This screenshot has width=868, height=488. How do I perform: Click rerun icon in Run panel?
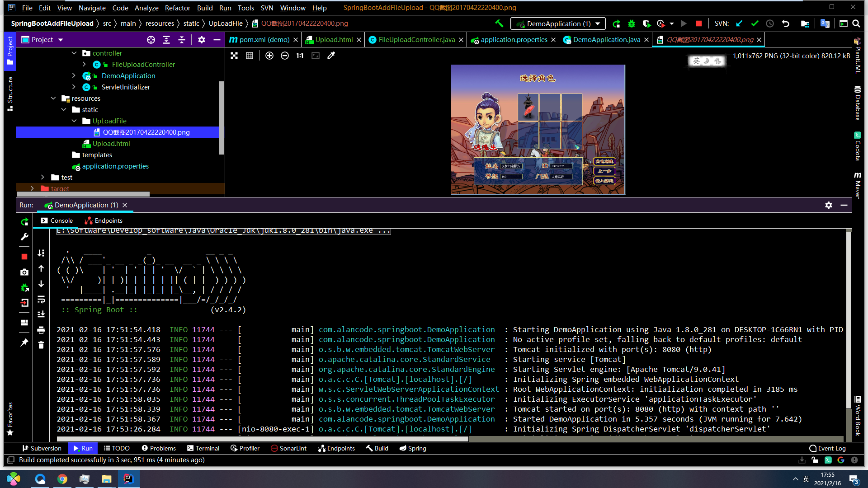pyautogui.click(x=24, y=222)
